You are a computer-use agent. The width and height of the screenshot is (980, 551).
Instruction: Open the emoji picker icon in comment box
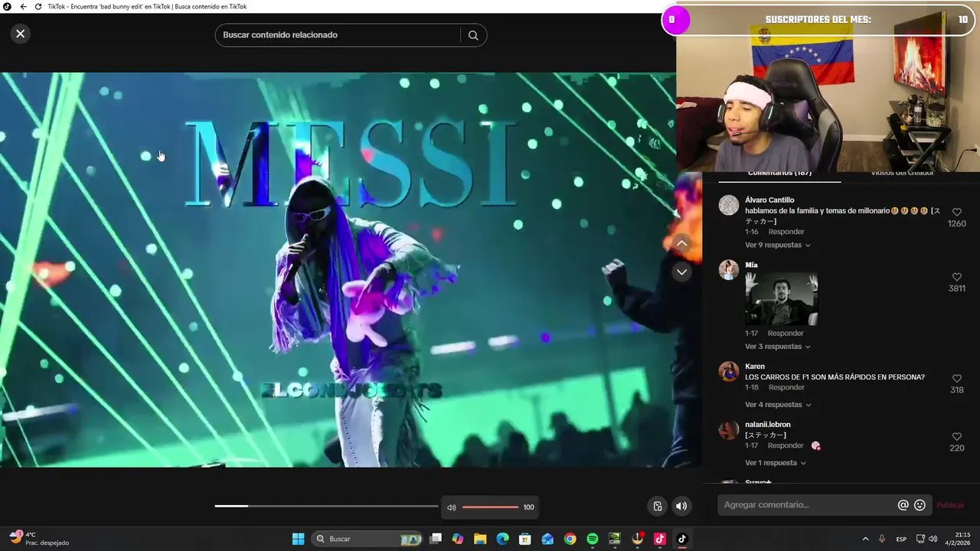pyautogui.click(x=920, y=505)
